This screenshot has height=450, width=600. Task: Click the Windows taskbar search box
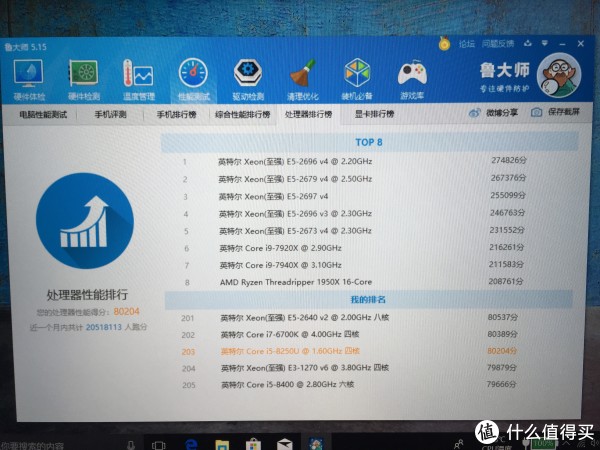pyautogui.click(x=63, y=445)
